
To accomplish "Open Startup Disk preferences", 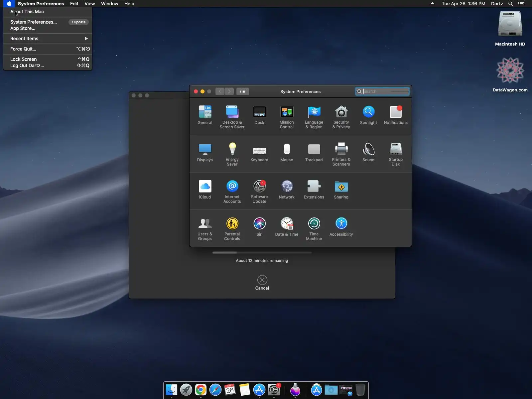I will coord(396,154).
